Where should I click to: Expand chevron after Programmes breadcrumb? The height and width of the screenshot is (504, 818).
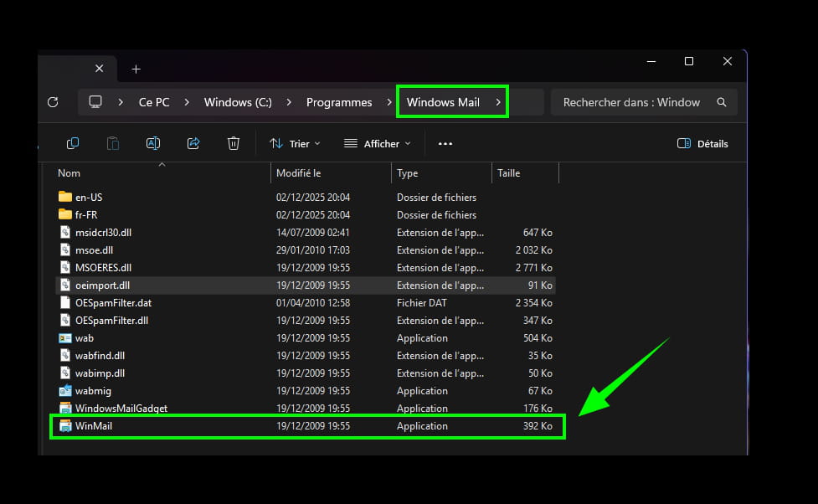(x=388, y=102)
